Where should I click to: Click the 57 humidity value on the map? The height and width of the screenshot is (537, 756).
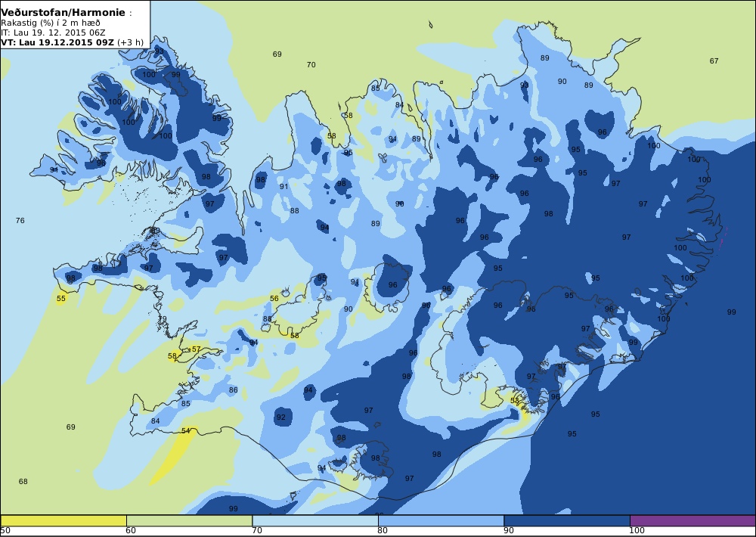click(196, 349)
